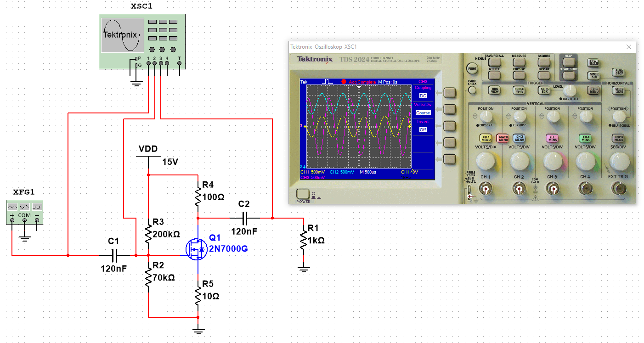
Task: Click the SET TO 50% trigger button
Action: (544, 90)
